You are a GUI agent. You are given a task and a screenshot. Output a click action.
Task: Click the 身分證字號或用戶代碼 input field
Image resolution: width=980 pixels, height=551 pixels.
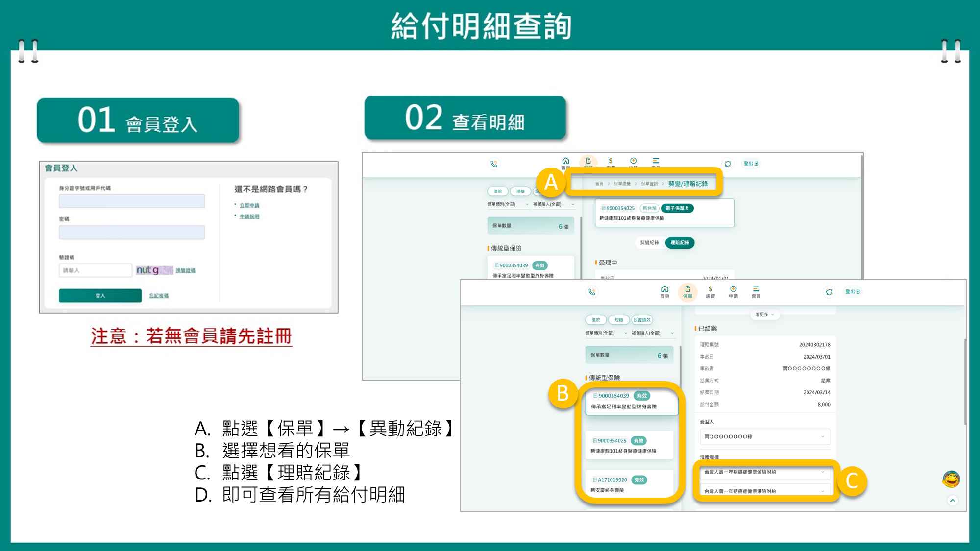click(132, 201)
